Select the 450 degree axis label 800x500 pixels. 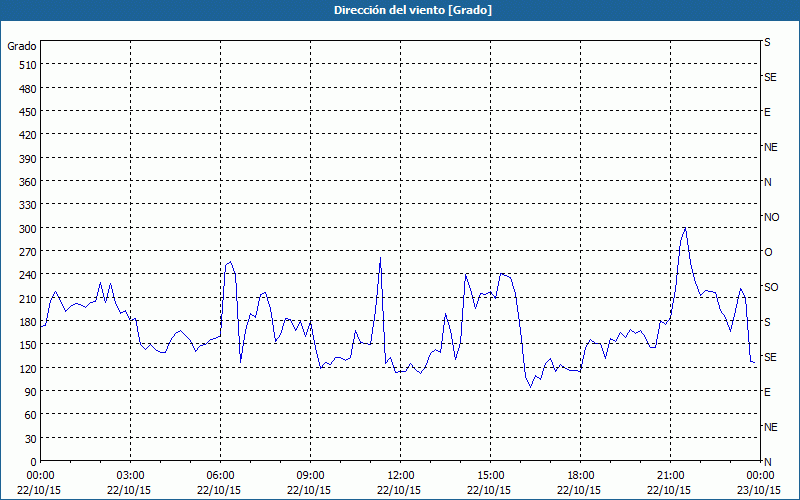pyautogui.click(x=28, y=112)
